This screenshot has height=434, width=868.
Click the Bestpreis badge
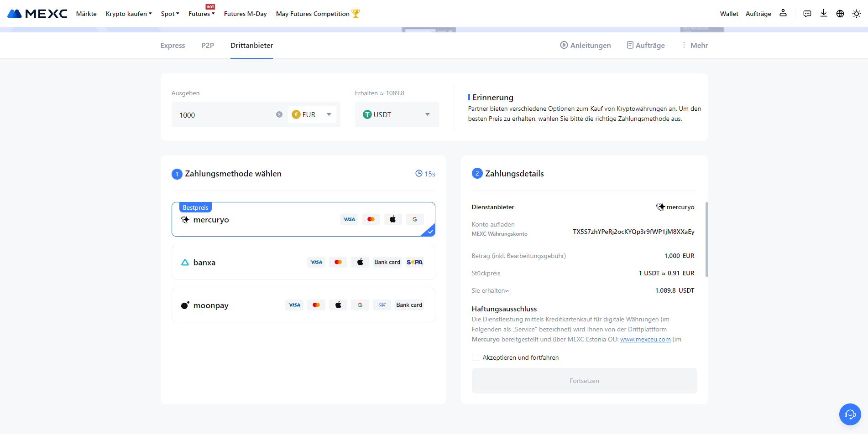[195, 207]
